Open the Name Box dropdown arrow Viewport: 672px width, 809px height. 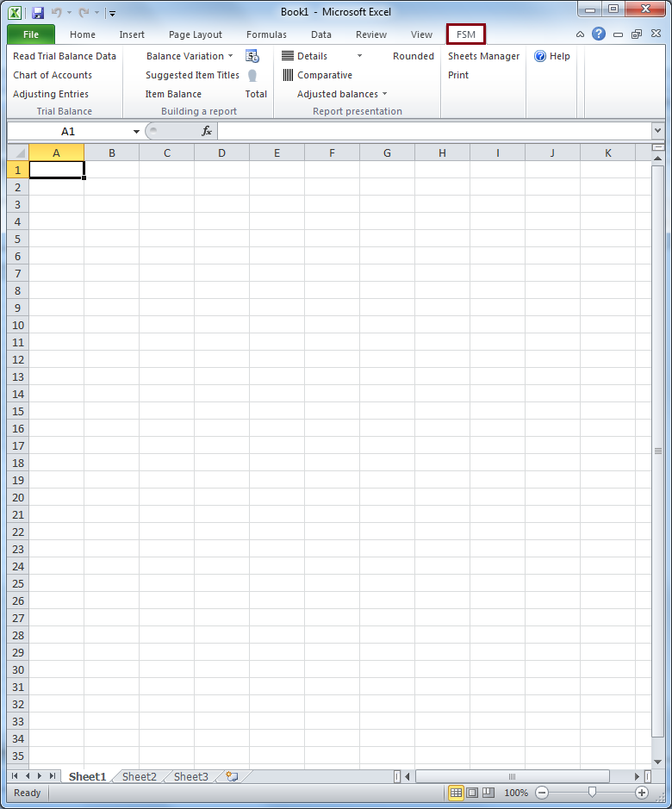[136, 132]
